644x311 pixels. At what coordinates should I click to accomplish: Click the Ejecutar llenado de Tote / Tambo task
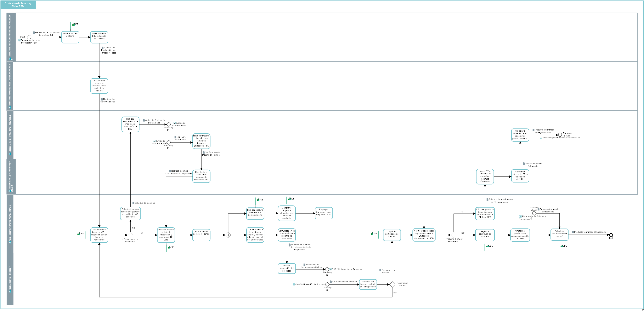pos(201,235)
